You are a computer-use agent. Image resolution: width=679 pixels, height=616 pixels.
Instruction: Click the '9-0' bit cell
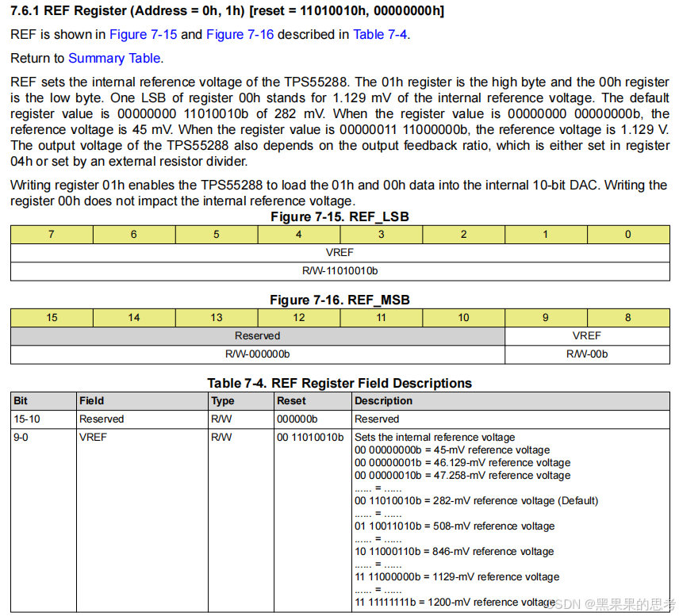[44, 520]
